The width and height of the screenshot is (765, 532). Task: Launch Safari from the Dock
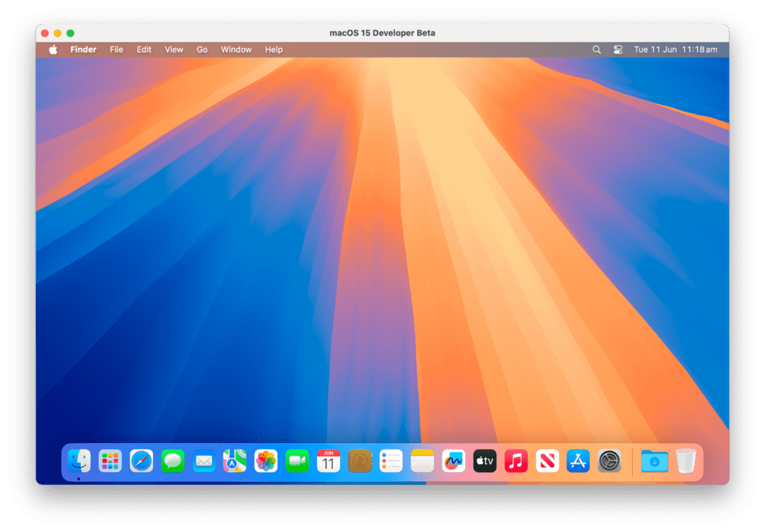[140, 461]
